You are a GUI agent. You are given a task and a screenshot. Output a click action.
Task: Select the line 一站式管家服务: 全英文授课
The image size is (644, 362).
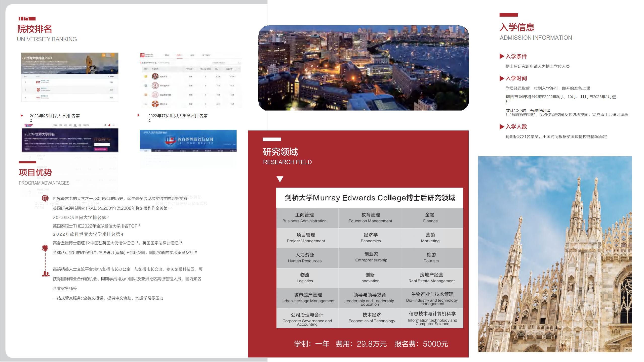coord(108,298)
